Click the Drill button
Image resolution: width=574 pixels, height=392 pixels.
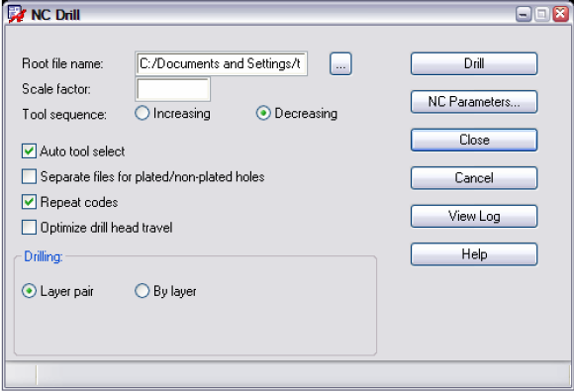pyautogui.click(x=474, y=63)
